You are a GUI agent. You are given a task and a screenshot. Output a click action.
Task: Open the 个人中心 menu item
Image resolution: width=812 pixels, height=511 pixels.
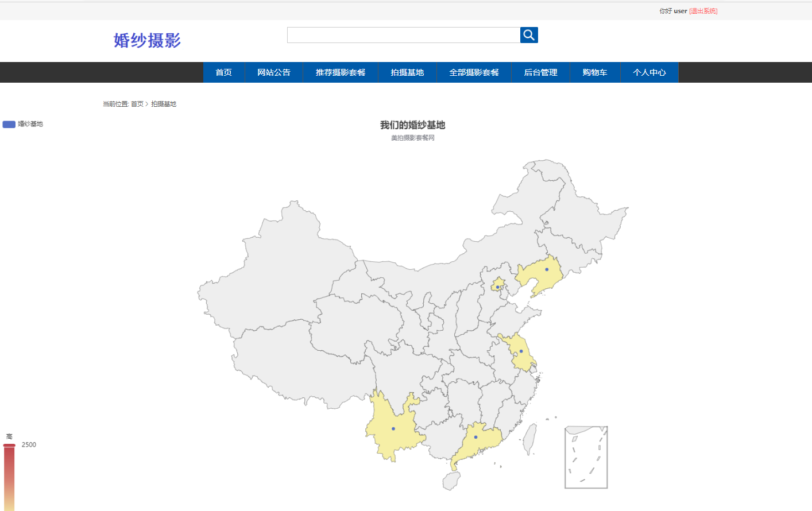click(x=649, y=72)
